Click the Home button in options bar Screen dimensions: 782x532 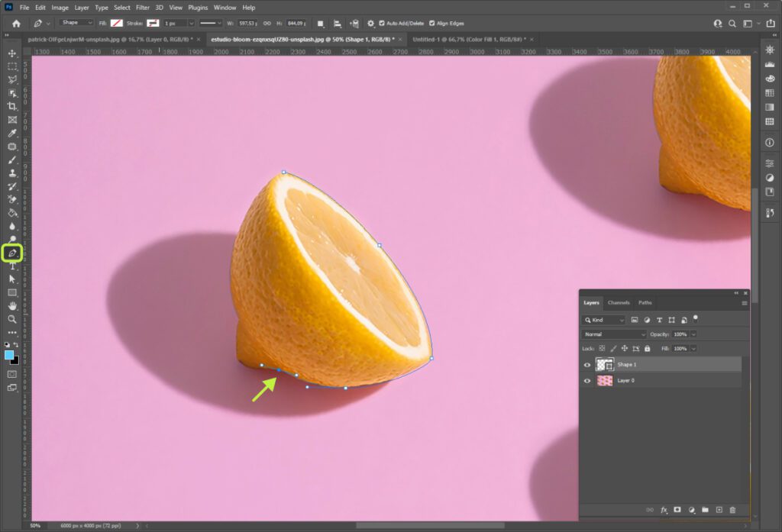[17, 24]
